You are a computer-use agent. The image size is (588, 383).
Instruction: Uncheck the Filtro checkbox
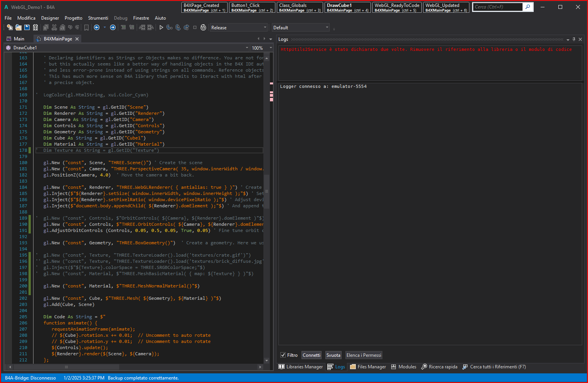[x=283, y=355]
